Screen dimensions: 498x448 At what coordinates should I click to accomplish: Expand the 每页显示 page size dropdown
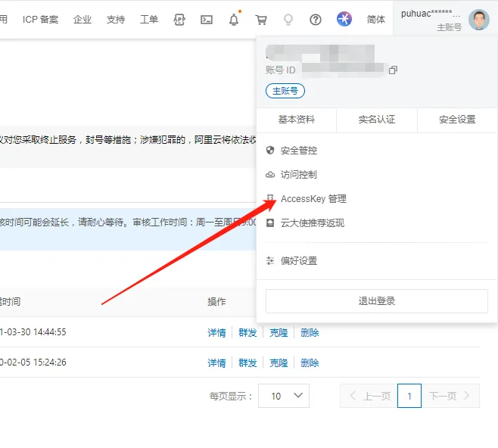284,396
